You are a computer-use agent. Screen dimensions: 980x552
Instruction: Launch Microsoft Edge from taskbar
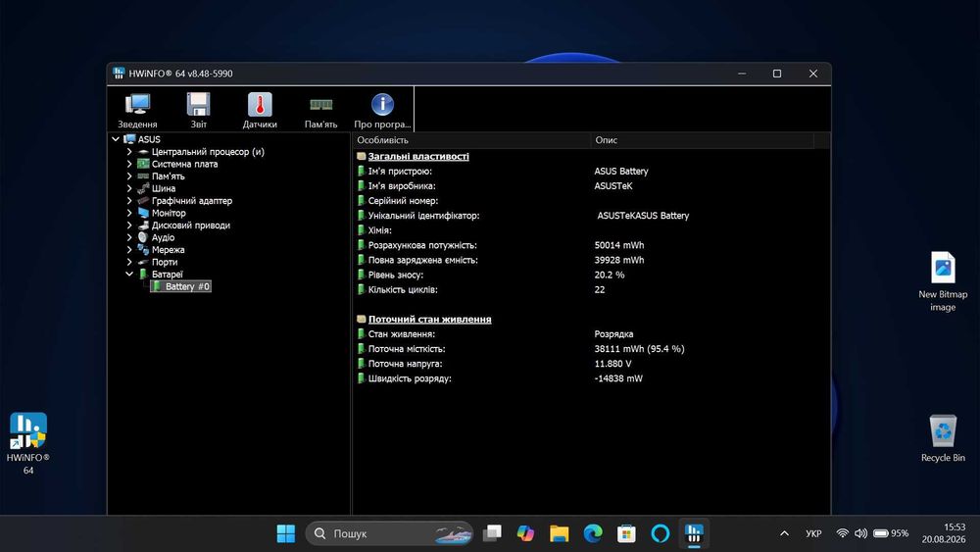pos(593,533)
